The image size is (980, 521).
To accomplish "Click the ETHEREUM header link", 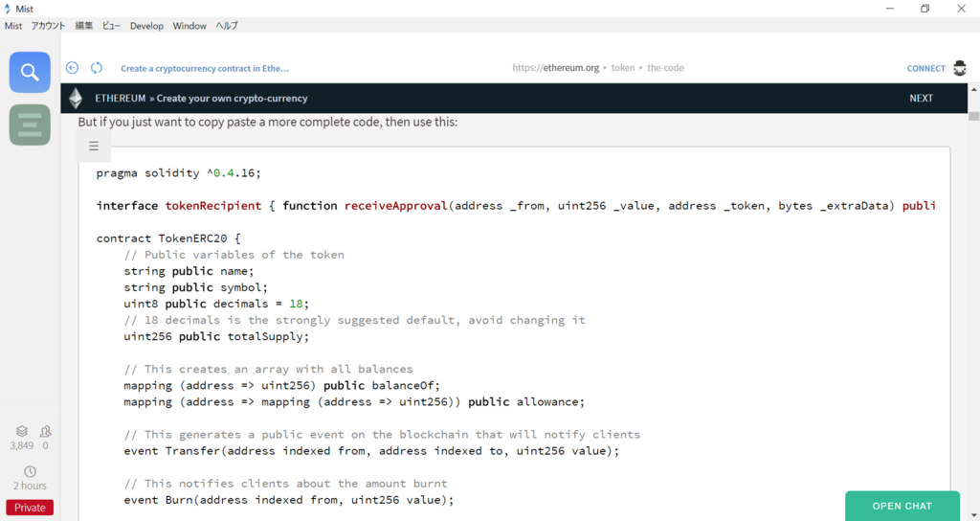I will [120, 99].
